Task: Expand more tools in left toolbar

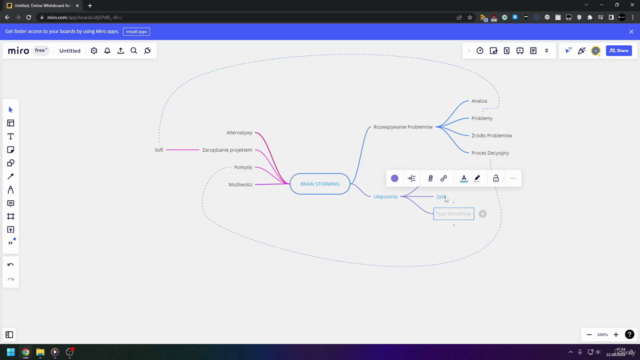Action: [11, 243]
